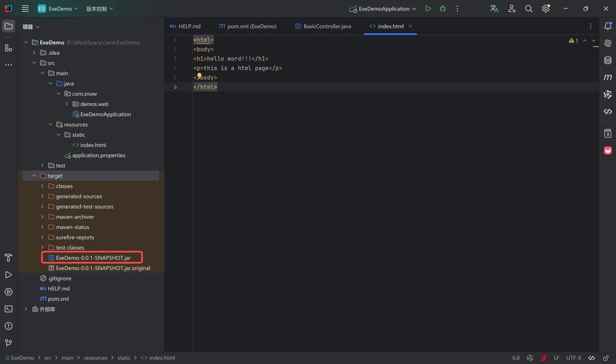
Task: Switch to the BasicController.java tab
Action: [323, 26]
